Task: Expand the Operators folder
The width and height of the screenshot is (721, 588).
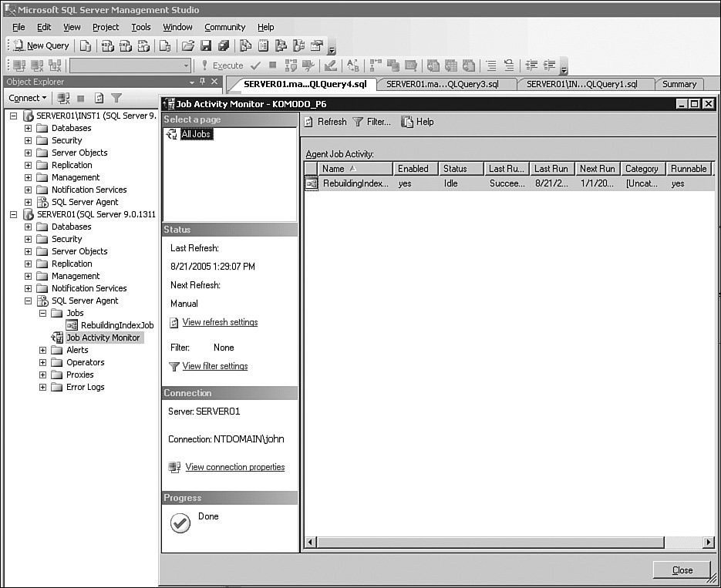Action: (42, 362)
